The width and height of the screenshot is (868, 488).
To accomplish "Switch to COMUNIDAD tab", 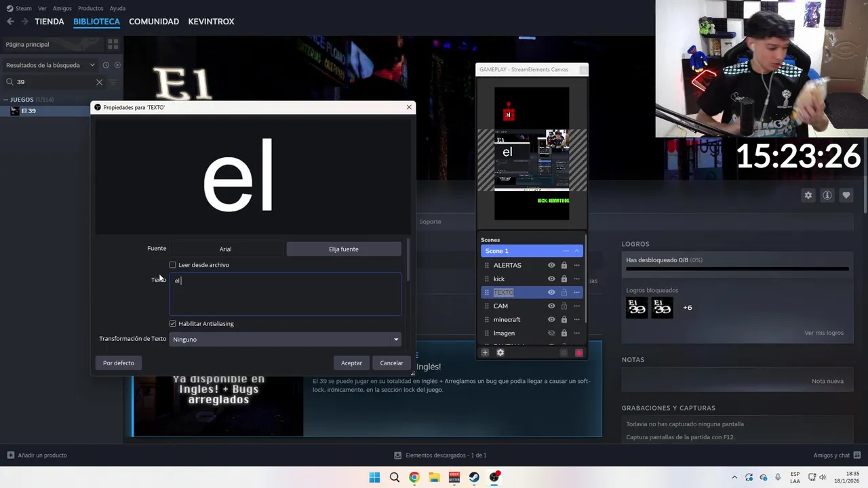I will (x=154, y=22).
